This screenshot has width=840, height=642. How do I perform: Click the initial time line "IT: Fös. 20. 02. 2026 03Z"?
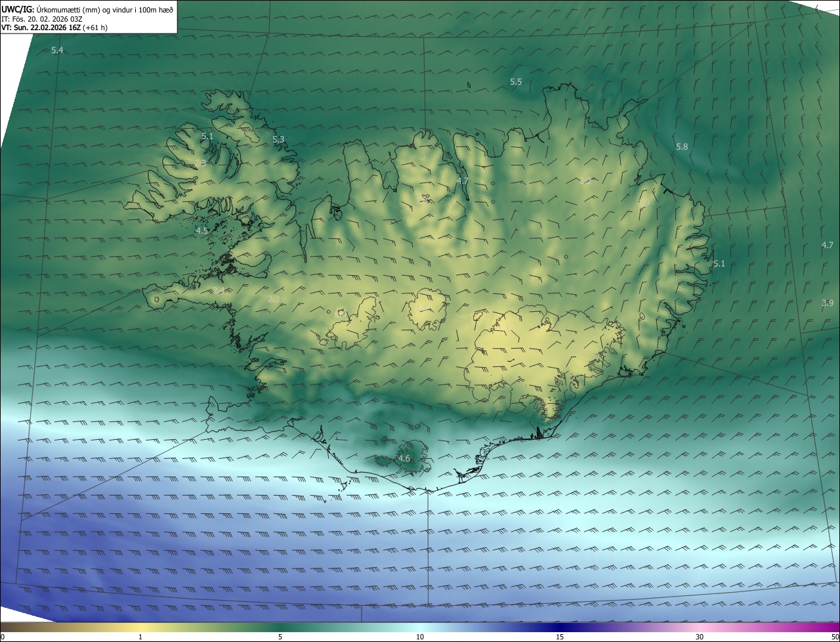click(x=42, y=19)
